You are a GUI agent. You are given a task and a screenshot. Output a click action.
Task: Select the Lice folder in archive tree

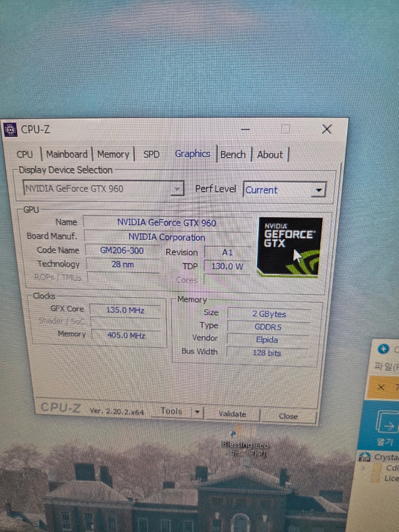pyautogui.click(x=385, y=478)
